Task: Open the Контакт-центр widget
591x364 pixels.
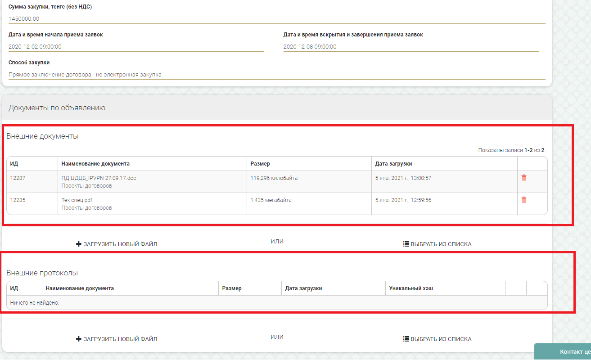Action: coord(567,351)
